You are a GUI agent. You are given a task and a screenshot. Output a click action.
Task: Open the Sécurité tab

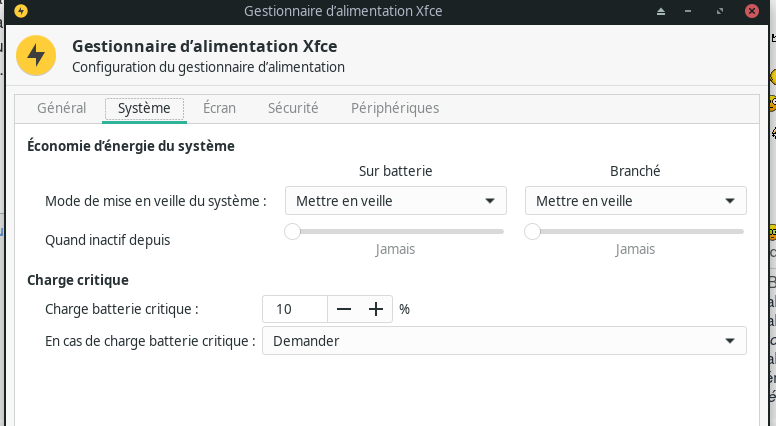coord(293,108)
